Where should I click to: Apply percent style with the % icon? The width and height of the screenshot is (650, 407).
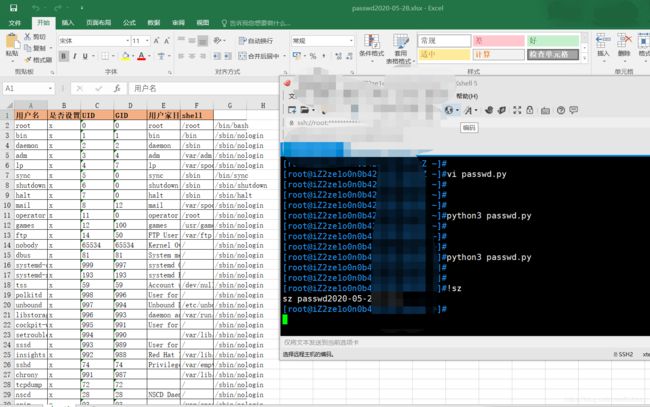click(313, 56)
